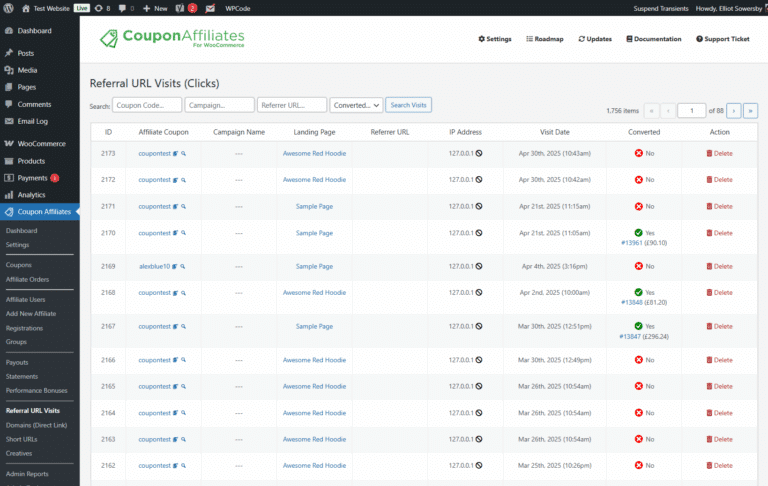
Task: Focus the Coupon Code search field
Action: [x=147, y=105]
